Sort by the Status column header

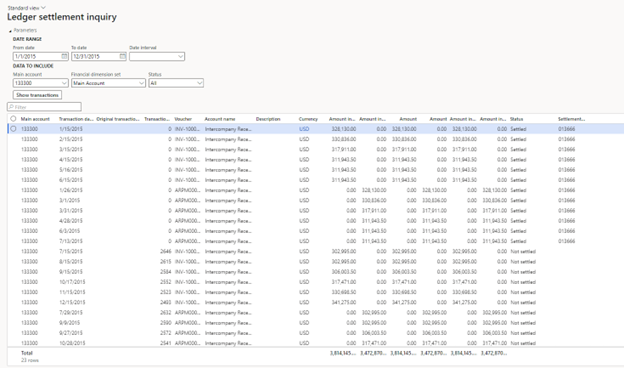point(517,119)
